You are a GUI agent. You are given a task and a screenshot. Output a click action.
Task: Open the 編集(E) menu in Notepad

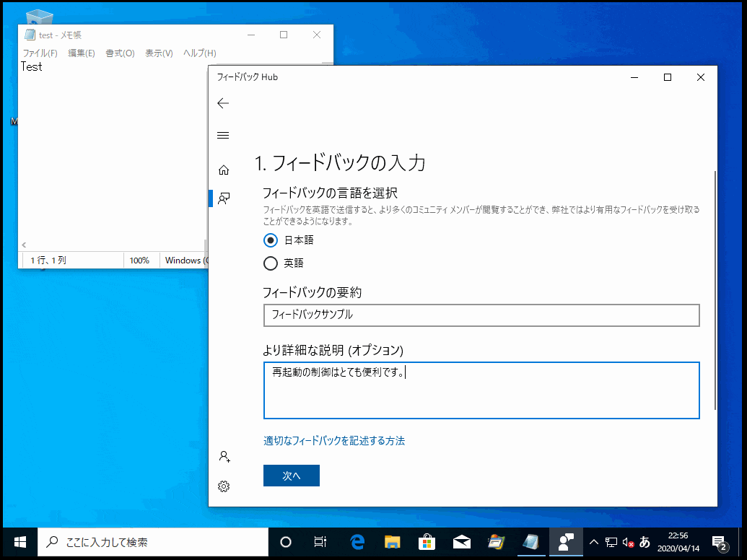click(82, 53)
